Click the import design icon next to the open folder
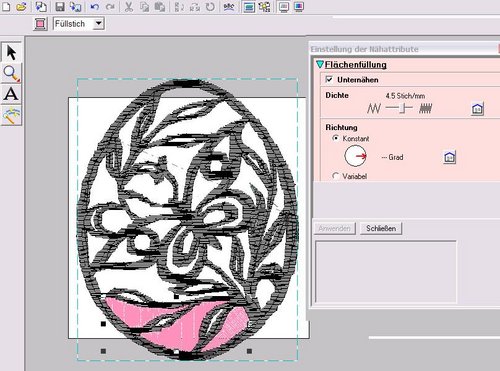Image resolution: width=500 pixels, height=371 pixels. 41,7
